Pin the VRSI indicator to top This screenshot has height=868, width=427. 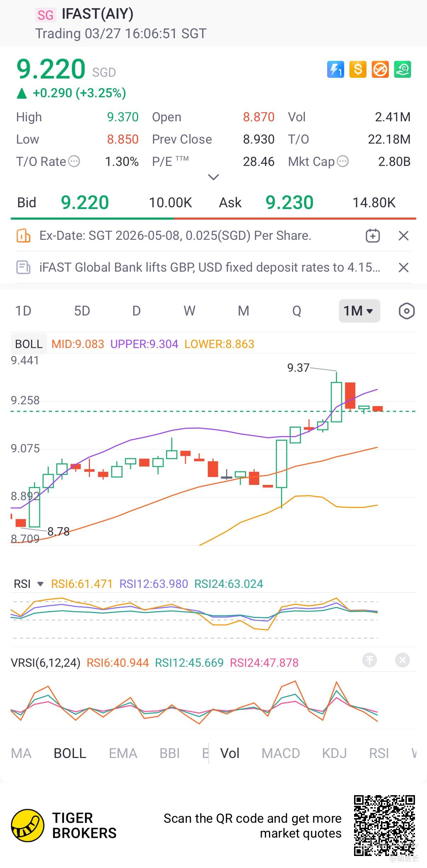tap(370, 660)
